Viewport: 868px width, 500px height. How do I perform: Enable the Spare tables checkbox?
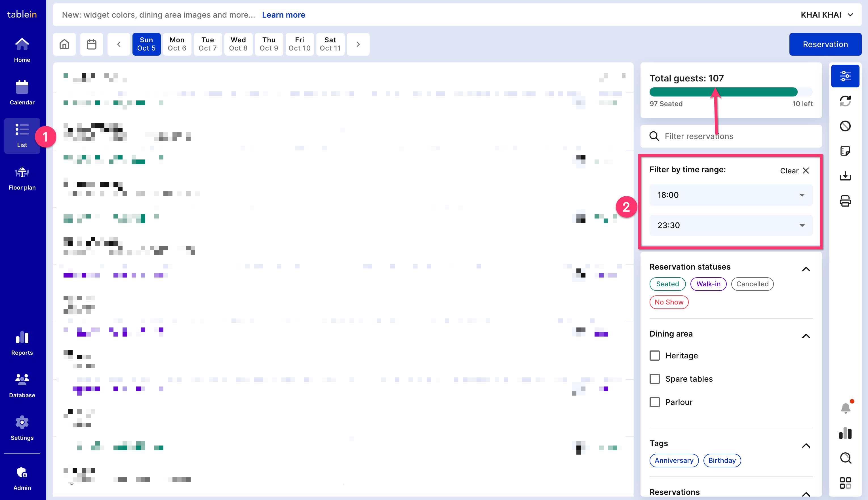click(x=654, y=379)
